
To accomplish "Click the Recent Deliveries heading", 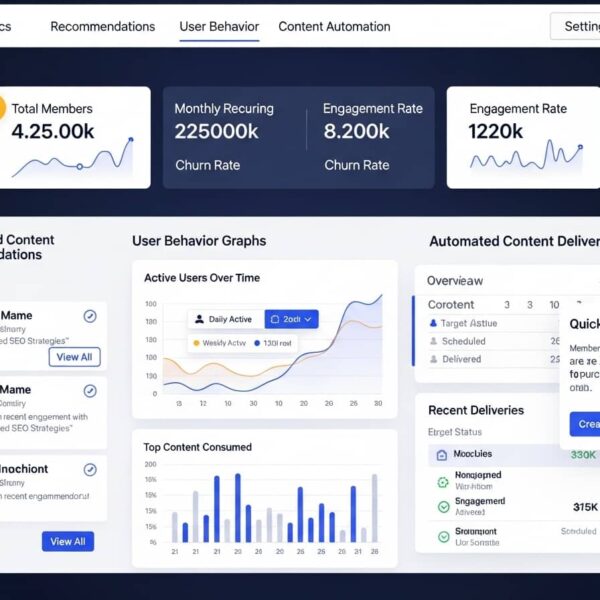I will pos(476,410).
